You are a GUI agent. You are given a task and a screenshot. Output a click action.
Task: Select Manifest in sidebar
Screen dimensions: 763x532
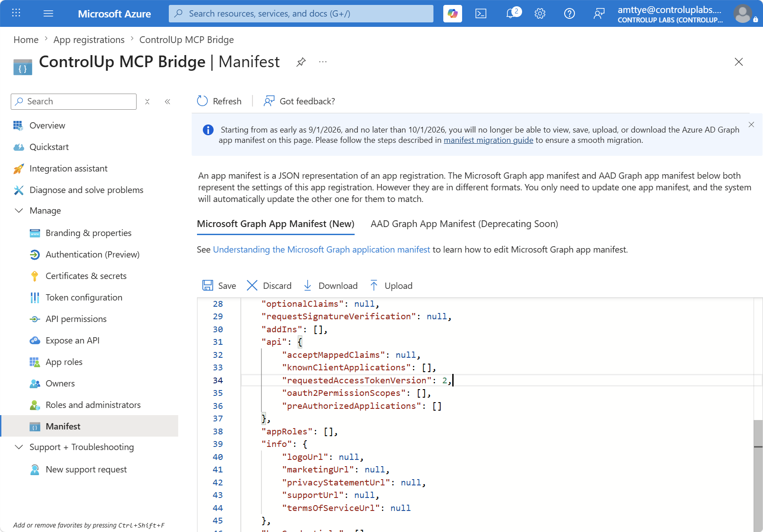90,426
